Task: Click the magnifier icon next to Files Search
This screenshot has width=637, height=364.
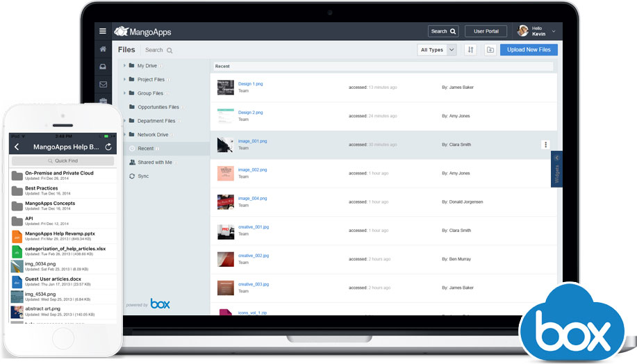Action: point(169,51)
